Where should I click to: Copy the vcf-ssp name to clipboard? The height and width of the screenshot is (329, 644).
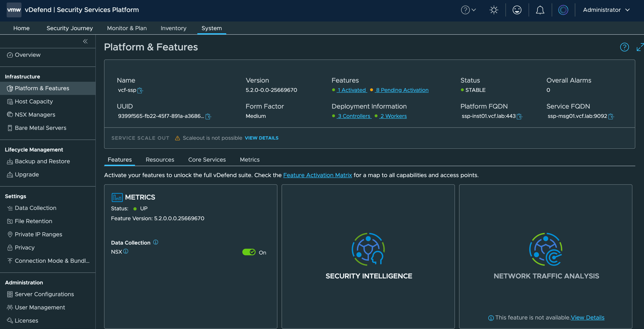pyautogui.click(x=140, y=90)
